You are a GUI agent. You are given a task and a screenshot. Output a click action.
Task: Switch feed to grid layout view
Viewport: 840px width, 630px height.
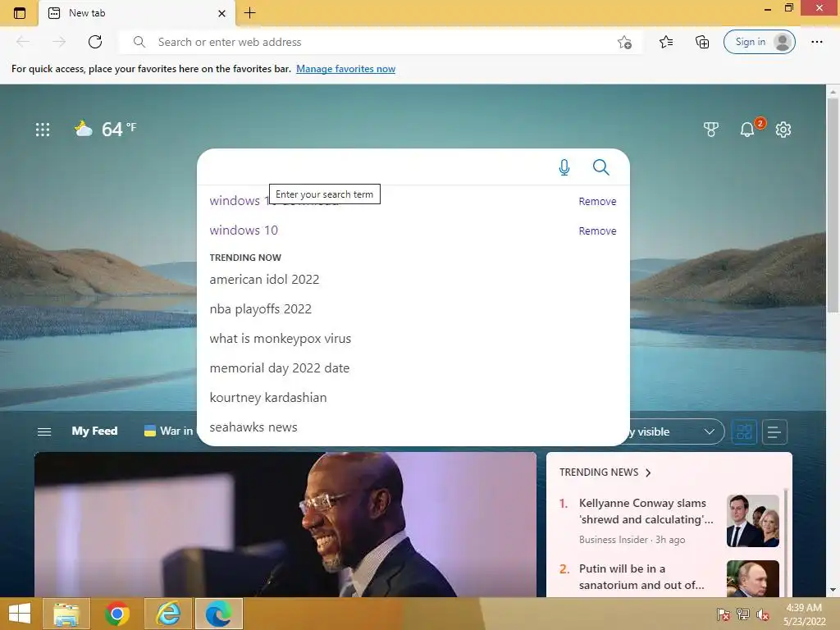pos(744,431)
